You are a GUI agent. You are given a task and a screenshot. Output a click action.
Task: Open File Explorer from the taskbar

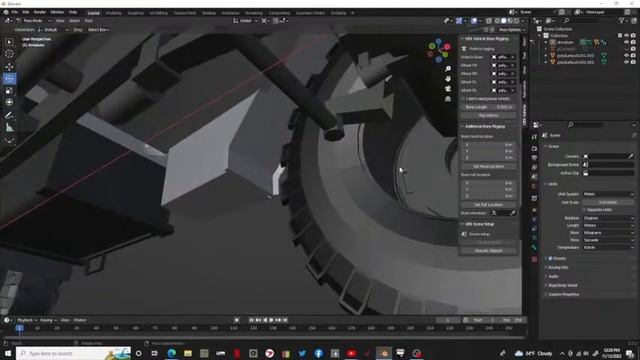click(x=188, y=353)
